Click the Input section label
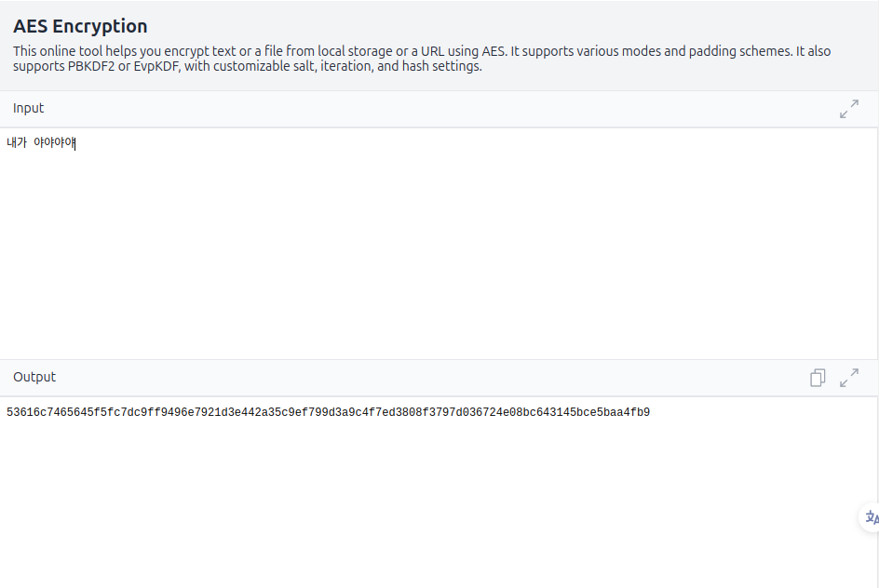Screen dimensions: 879x588 coord(28,108)
